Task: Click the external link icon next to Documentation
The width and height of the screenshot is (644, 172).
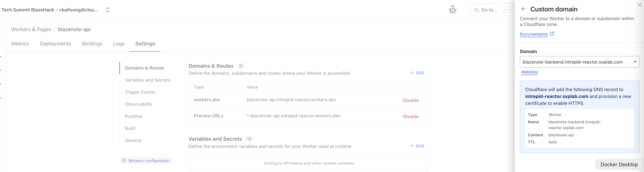Action: point(552,33)
